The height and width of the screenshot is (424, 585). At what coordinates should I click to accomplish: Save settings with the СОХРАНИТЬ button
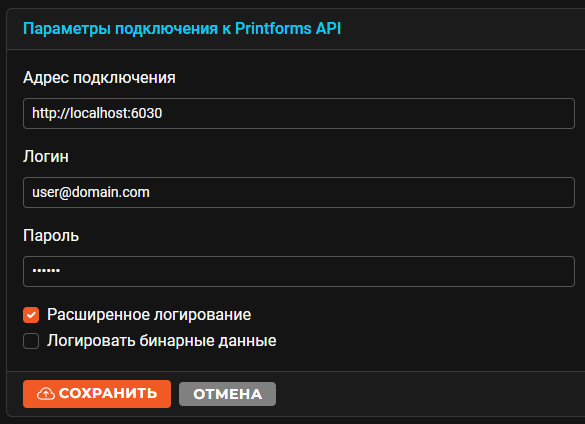[x=97, y=394]
